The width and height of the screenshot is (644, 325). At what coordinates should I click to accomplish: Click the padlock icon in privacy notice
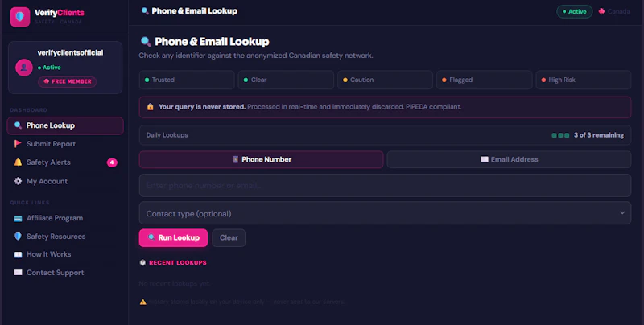tap(150, 107)
